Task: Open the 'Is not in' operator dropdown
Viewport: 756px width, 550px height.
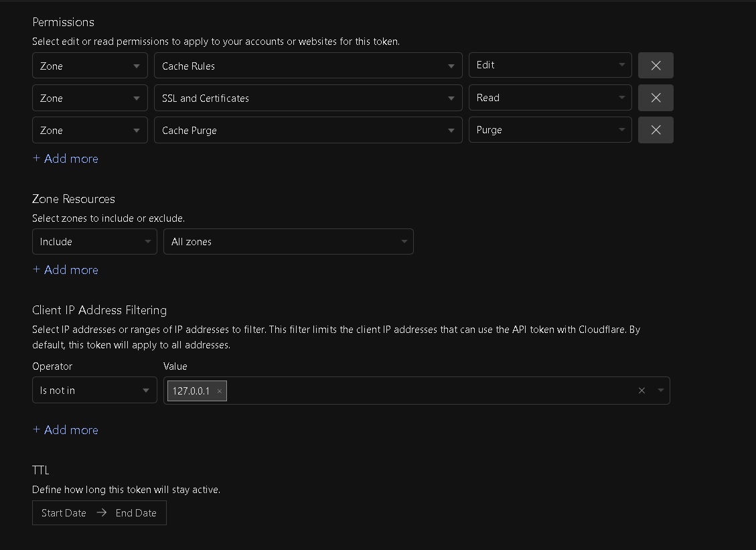Action: pyautogui.click(x=94, y=391)
